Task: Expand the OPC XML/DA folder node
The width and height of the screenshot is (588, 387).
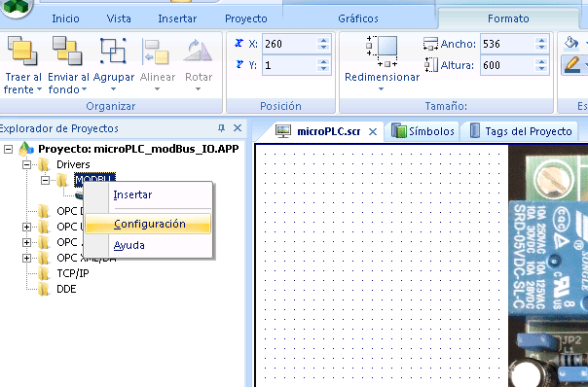Action: coord(26,259)
